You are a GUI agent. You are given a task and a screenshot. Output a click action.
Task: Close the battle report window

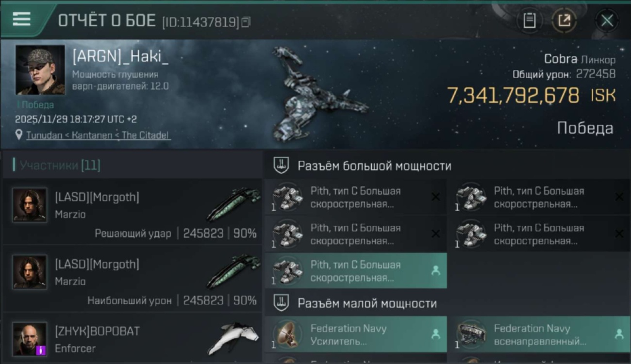coord(607,20)
